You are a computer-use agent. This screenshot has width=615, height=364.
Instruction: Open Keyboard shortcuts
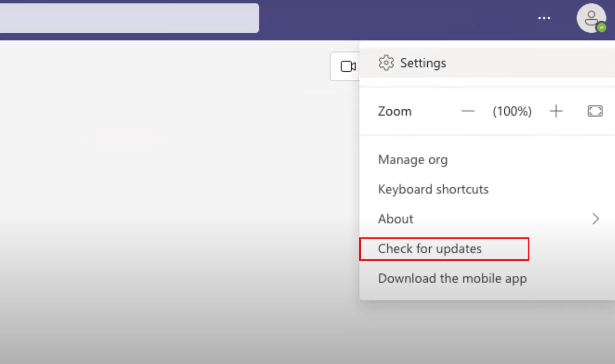[433, 189]
